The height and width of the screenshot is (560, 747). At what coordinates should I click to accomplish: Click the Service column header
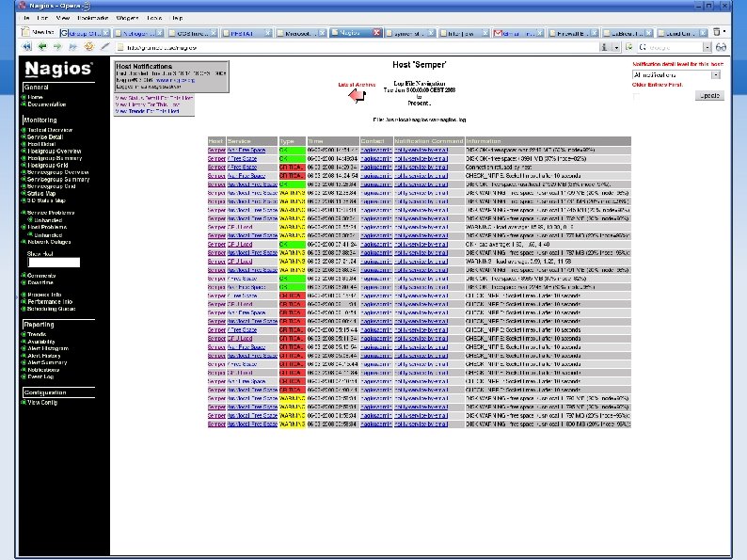coord(252,141)
